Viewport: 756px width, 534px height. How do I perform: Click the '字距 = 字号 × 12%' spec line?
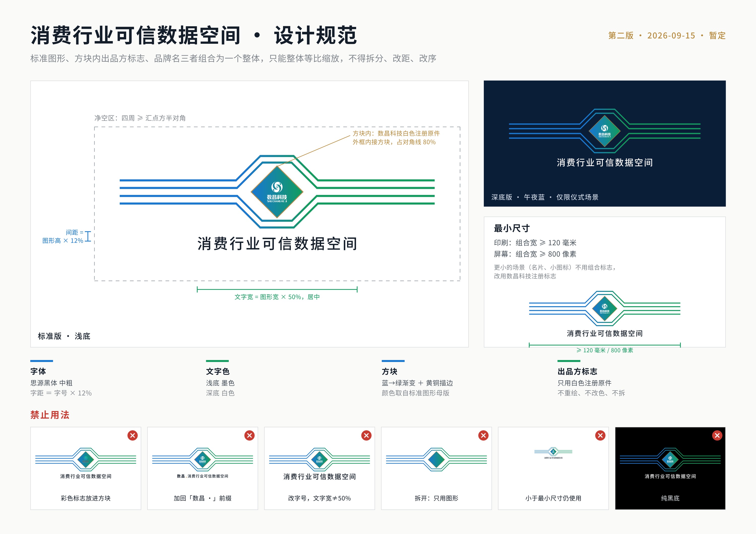[61, 393]
